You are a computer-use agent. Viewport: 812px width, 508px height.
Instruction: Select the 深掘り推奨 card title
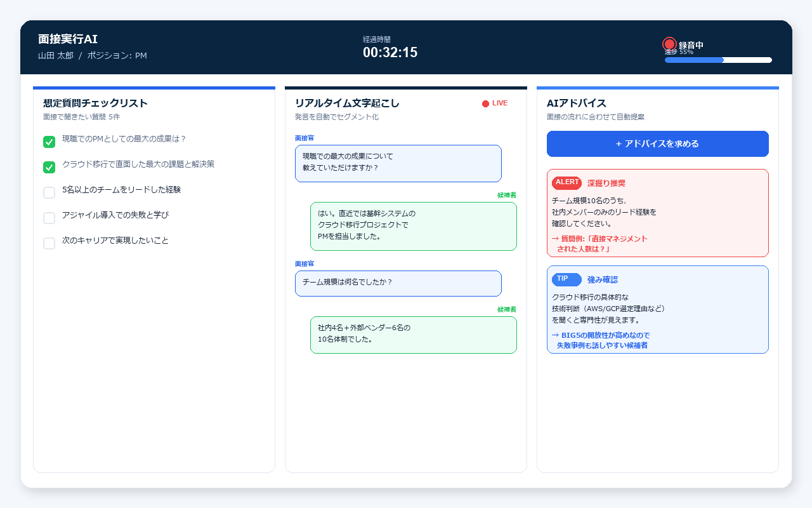(606, 183)
